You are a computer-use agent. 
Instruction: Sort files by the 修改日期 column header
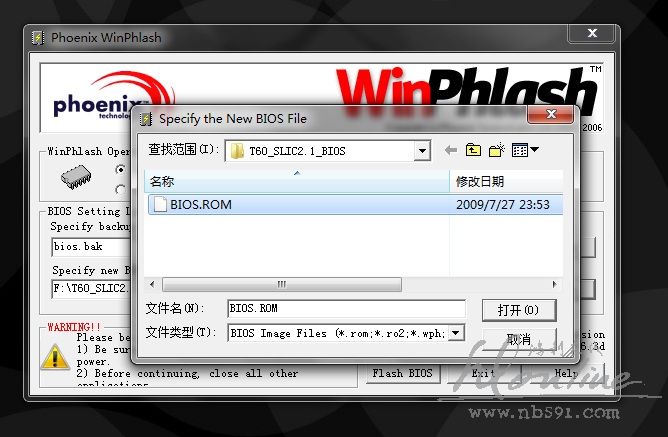(x=505, y=181)
